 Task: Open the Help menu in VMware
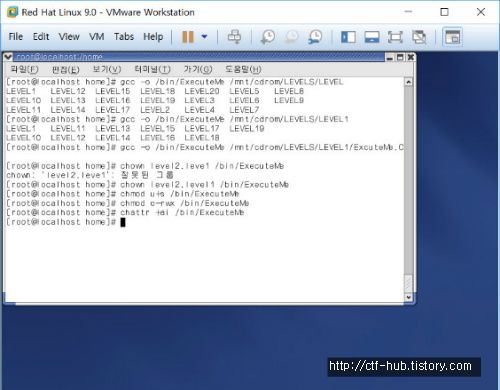tap(153, 36)
